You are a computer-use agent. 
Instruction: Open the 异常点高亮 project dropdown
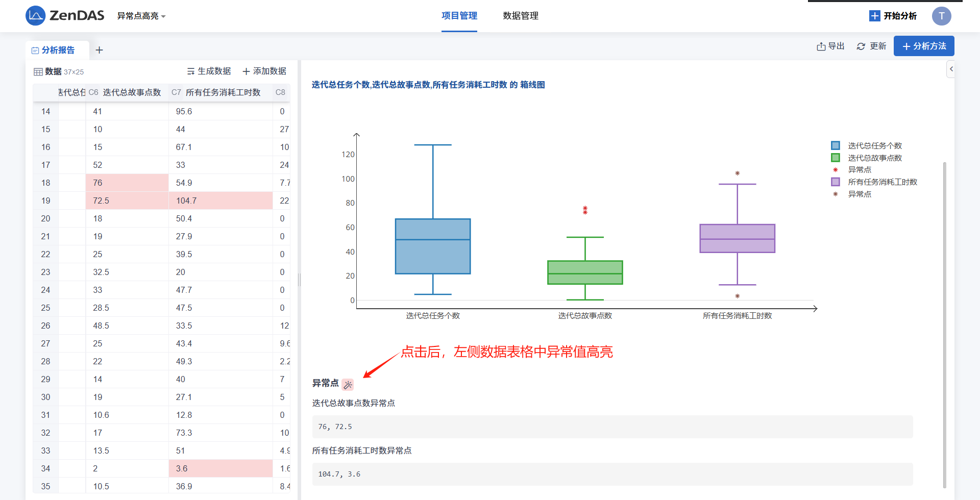(x=141, y=16)
